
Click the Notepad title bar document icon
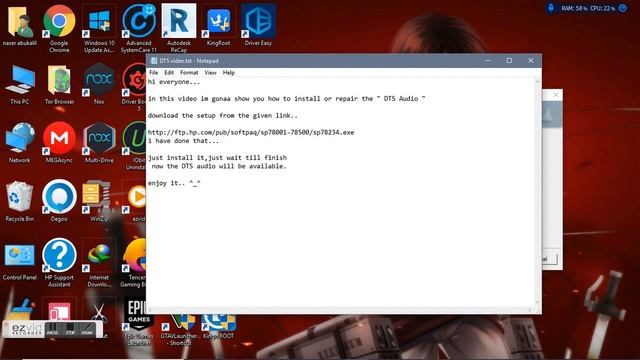click(x=154, y=61)
